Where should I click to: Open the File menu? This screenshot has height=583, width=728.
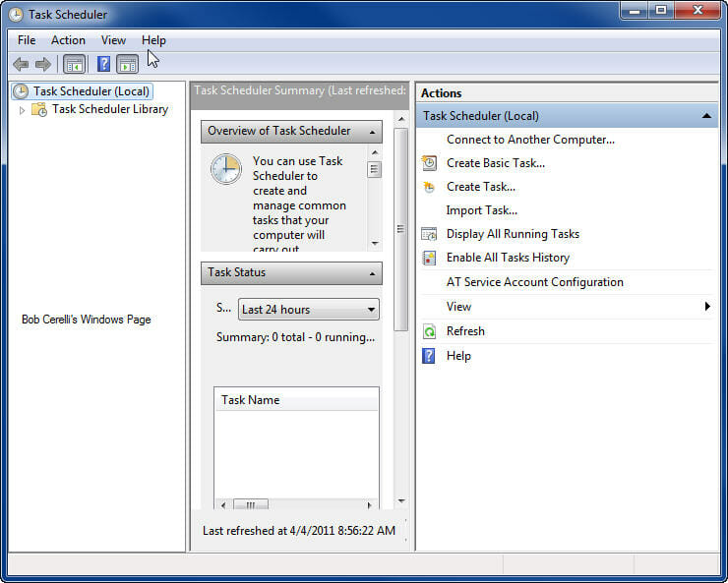pyautogui.click(x=27, y=40)
